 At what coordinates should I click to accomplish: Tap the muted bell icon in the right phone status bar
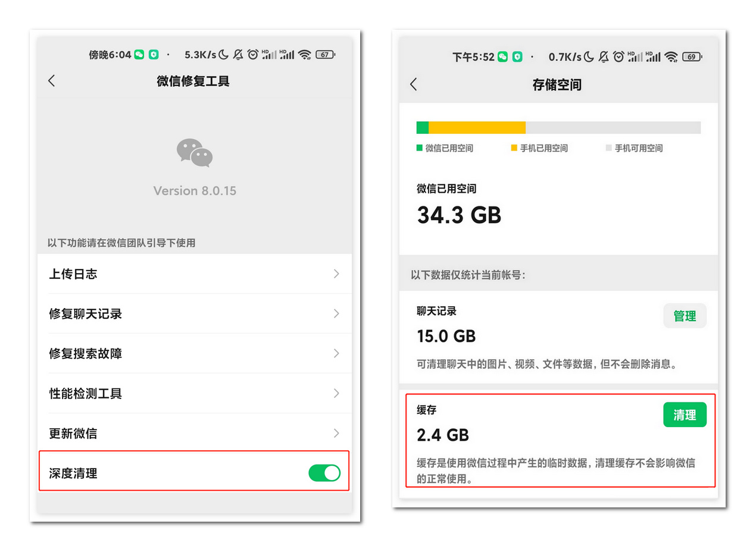[x=604, y=57]
